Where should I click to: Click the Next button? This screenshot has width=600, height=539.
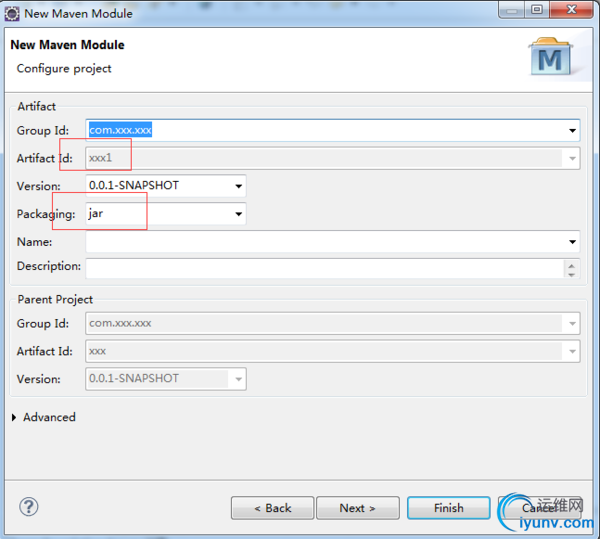358,508
